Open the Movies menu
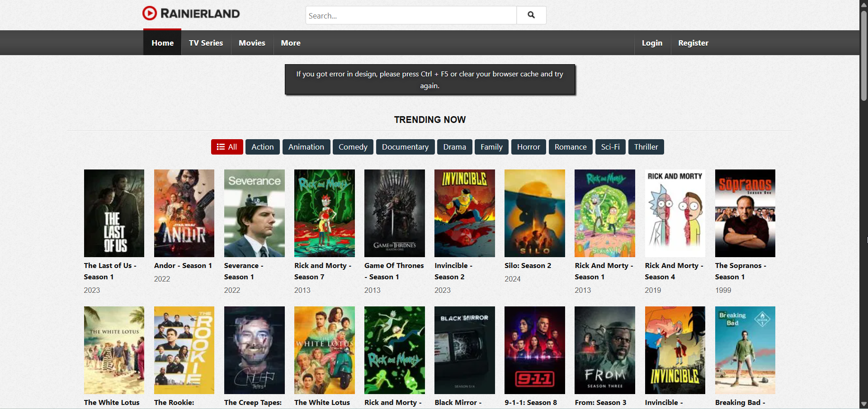The height and width of the screenshot is (409, 868). pyautogui.click(x=252, y=43)
